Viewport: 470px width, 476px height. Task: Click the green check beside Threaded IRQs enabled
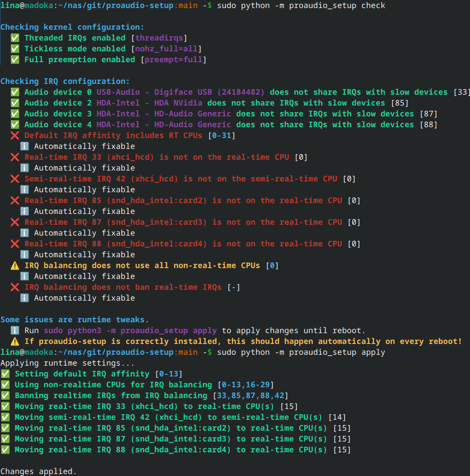[x=15, y=38]
